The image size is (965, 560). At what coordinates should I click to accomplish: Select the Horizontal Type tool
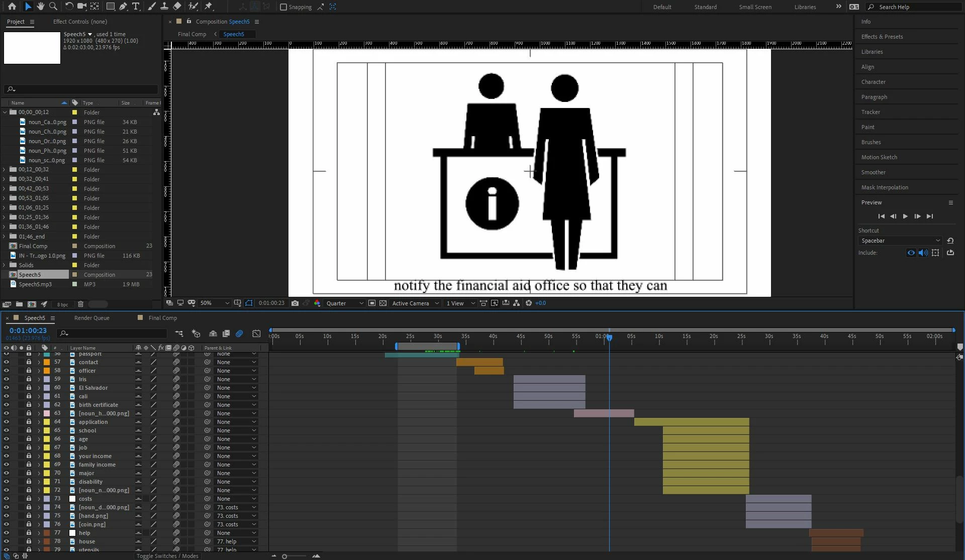pos(136,7)
